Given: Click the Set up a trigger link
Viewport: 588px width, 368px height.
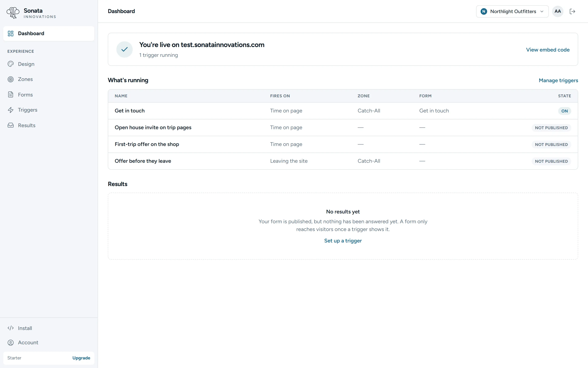Looking at the screenshot, I should click(343, 241).
